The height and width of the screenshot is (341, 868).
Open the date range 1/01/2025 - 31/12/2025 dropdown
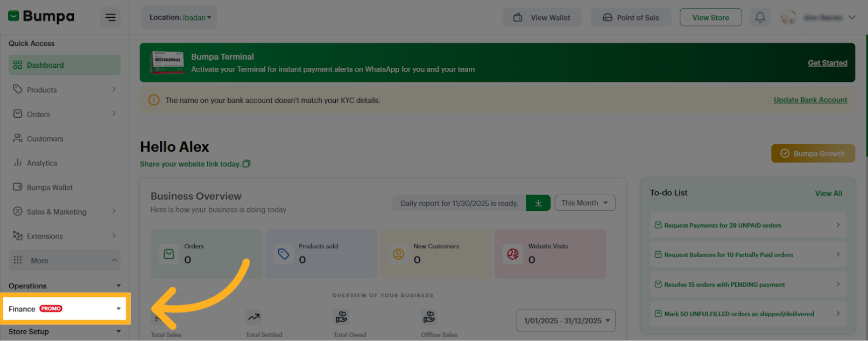click(566, 321)
